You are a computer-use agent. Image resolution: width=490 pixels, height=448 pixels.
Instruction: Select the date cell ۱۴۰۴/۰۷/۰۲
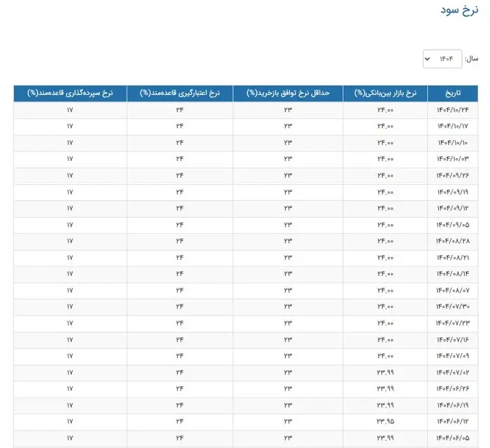pyautogui.click(x=454, y=371)
